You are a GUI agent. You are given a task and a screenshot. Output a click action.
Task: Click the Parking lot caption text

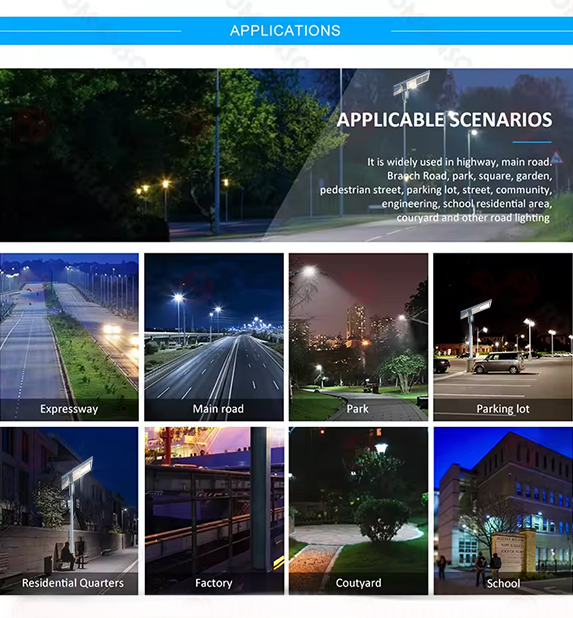pyautogui.click(x=503, y=409)
